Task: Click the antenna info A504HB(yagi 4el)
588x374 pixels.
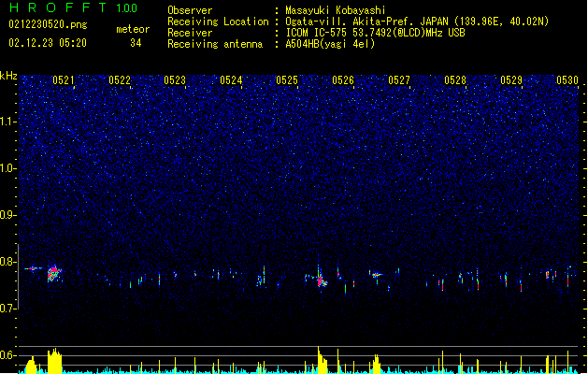Action: [x=330, y=44]
